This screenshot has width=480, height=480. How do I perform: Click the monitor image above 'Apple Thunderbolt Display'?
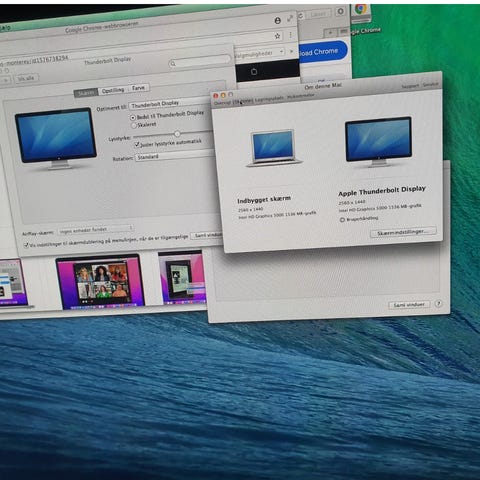click(379, 142)
